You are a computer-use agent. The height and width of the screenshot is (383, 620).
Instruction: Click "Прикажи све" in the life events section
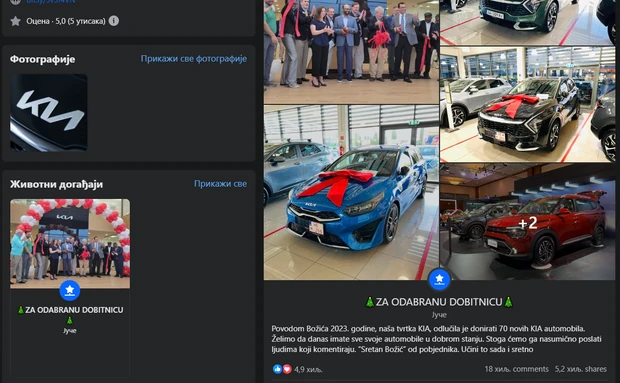pos(220,184)
